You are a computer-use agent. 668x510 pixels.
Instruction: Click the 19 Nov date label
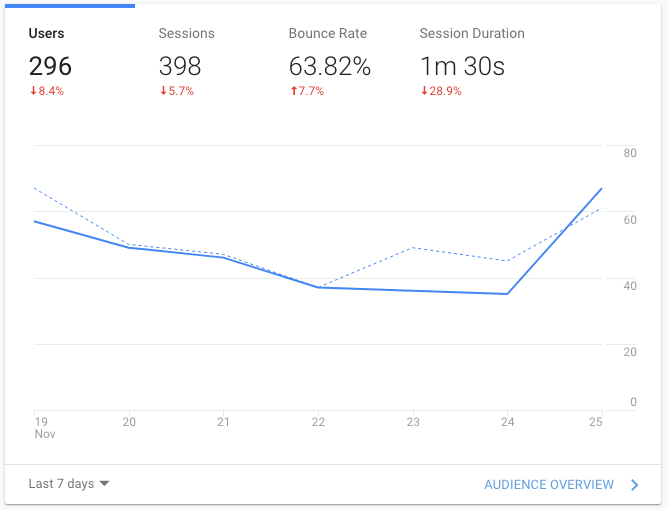[x=41, y=428]
